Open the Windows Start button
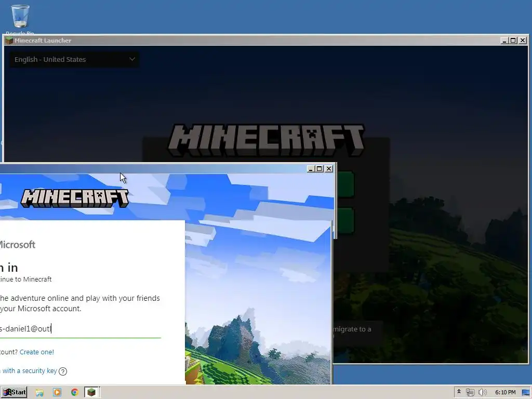The image size is (532, 399). [14, 393]
